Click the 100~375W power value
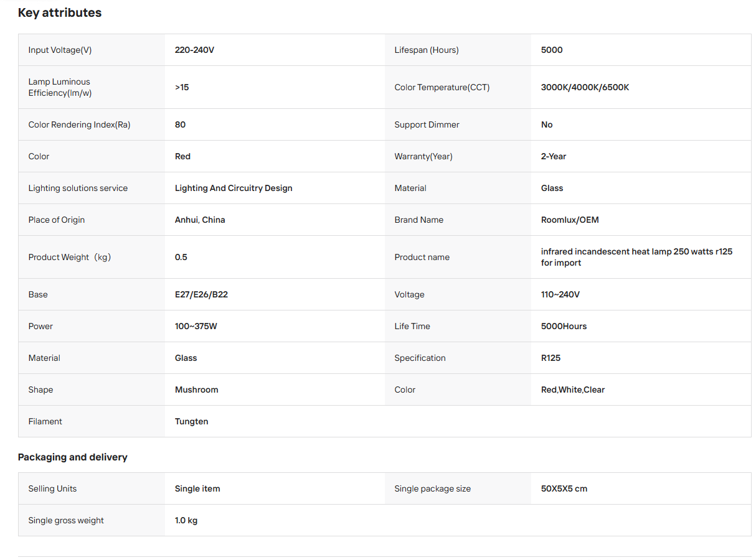Viewport: 756px width, 560px height. (x=196, y=326)
